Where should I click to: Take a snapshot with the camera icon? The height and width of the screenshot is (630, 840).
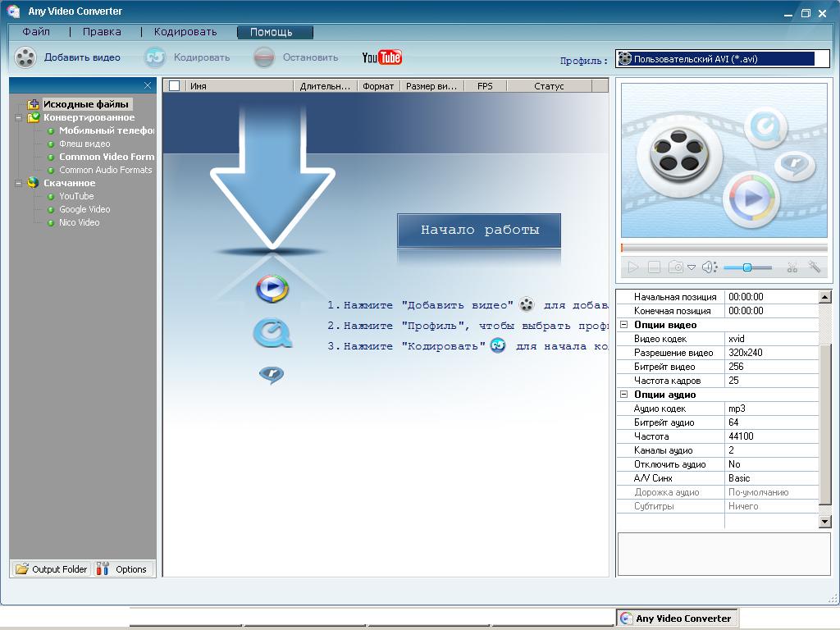pos(676,267)
